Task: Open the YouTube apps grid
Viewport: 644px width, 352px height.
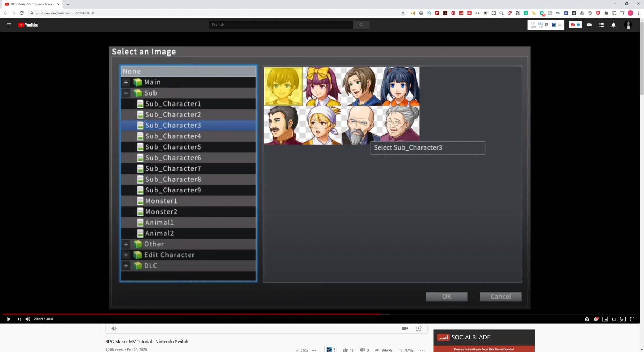Action: (x=601, y=25)
